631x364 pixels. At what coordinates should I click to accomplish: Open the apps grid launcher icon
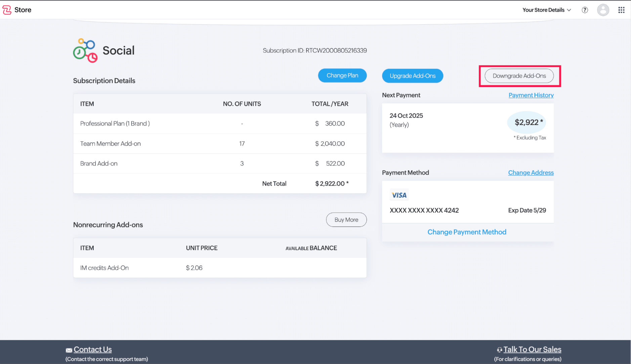point(621,10)
